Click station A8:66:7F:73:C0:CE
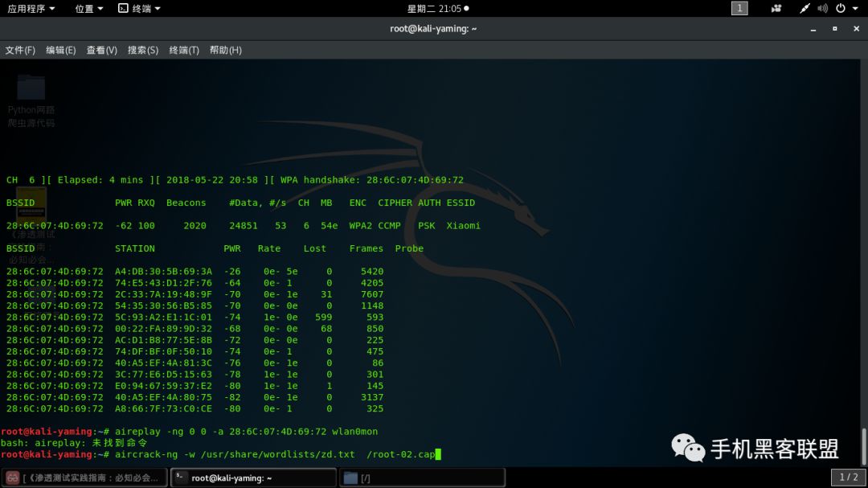This screenshot has width=868, height=488. coord(163,408)
